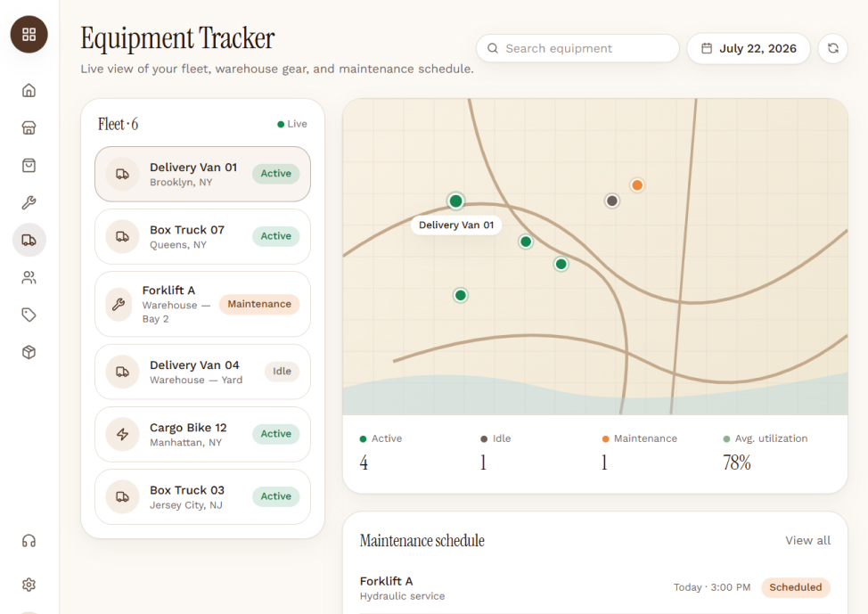Click Active badge on Cargo Bike 12
868x614 pixels.
pyautogui.click(x=275, y=433)
